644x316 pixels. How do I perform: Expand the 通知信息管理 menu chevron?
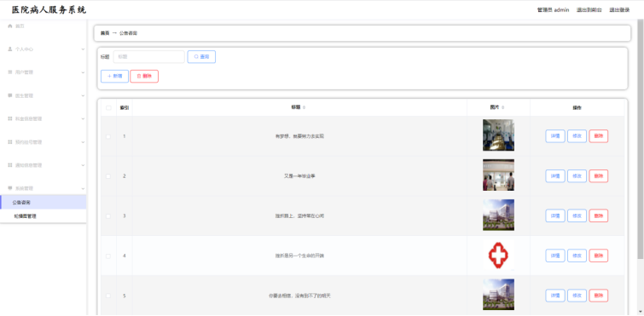point(83,165)
